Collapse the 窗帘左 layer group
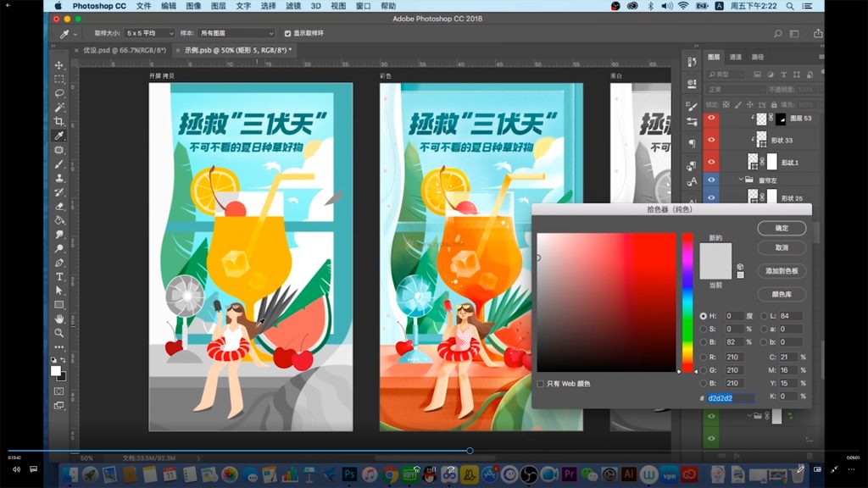 (x=738, y=180)
